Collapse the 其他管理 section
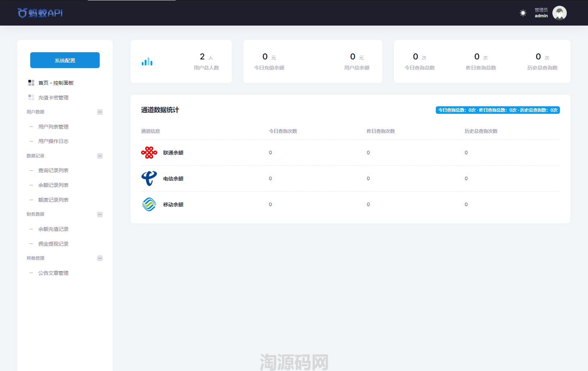The image size is (588, 371). point(100,258)
